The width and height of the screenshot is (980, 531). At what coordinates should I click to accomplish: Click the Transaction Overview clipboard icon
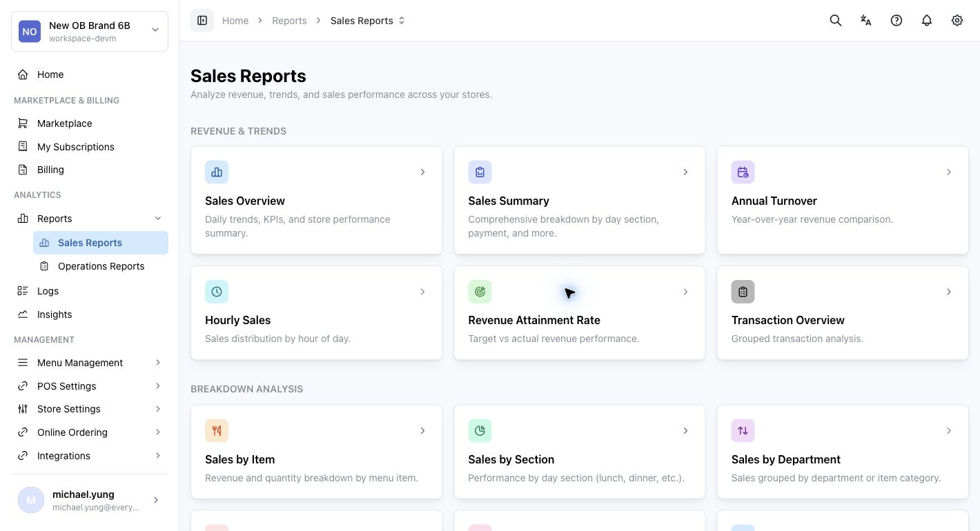(x=743, y=292)
